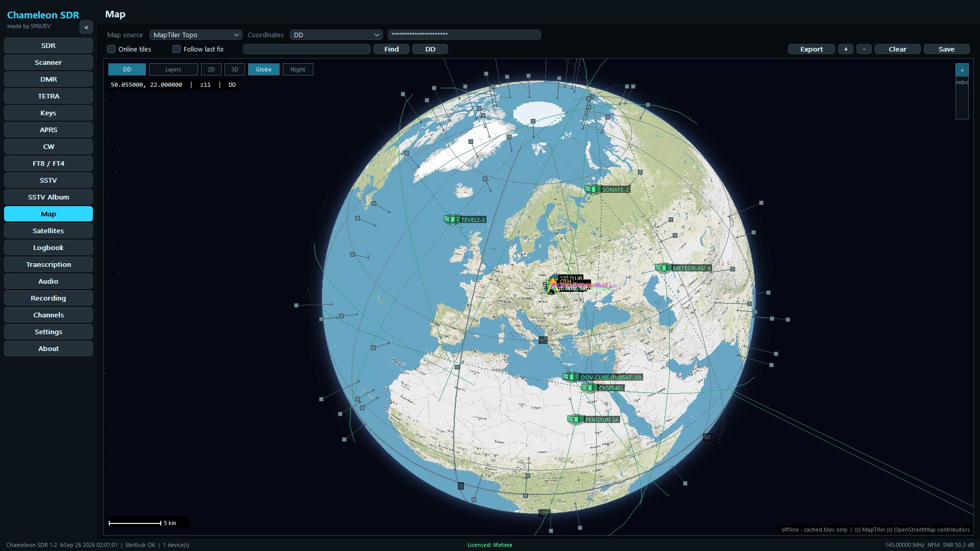This screenshot has width=980, height=551.
Task: Click the DD button next to Find
Action: 430,49
